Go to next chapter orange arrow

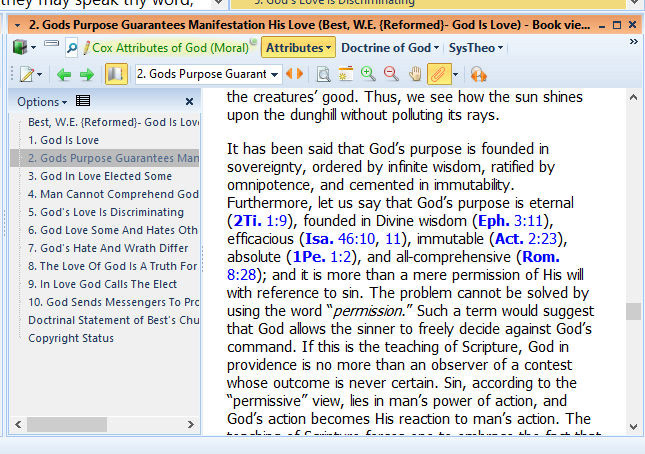[300, 74]
